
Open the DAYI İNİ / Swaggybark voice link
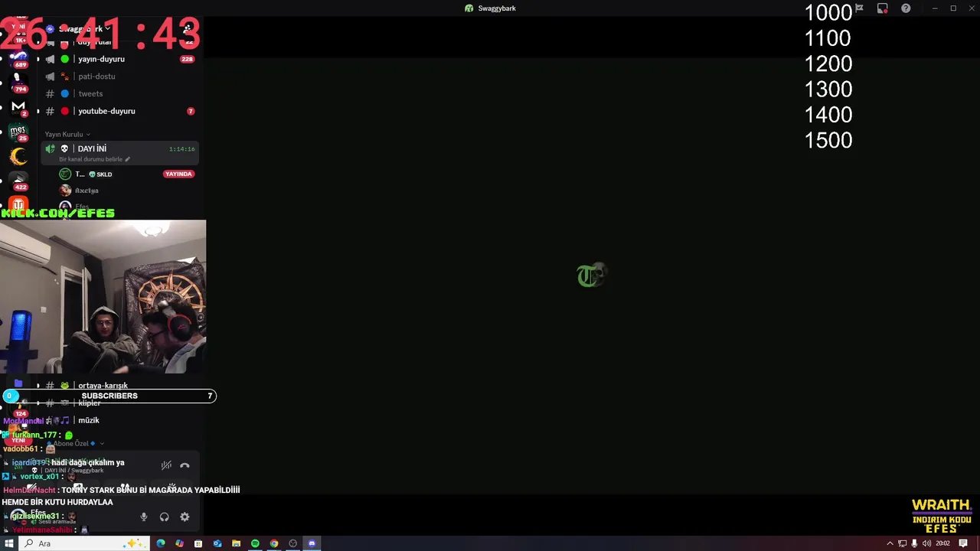tap(73, 471)
